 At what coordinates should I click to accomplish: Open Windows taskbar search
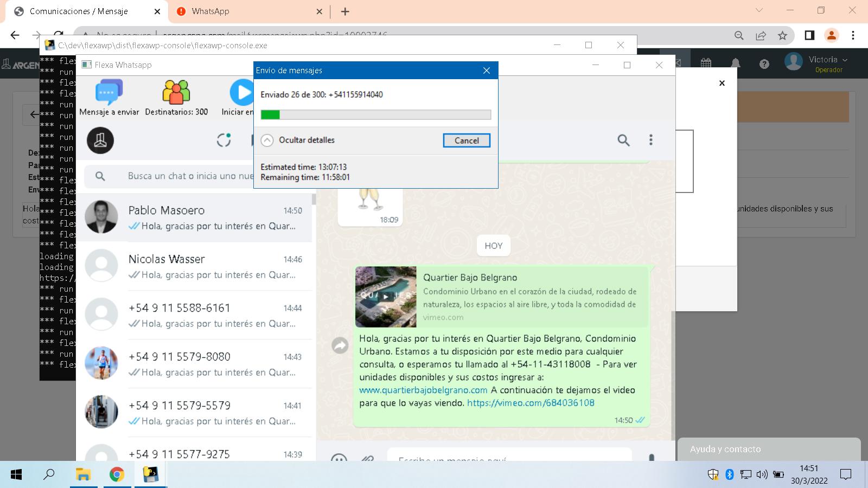[49, 475]
